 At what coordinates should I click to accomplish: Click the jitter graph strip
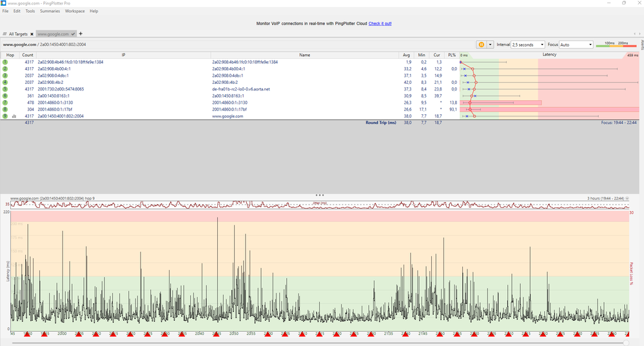click(320, 205)
